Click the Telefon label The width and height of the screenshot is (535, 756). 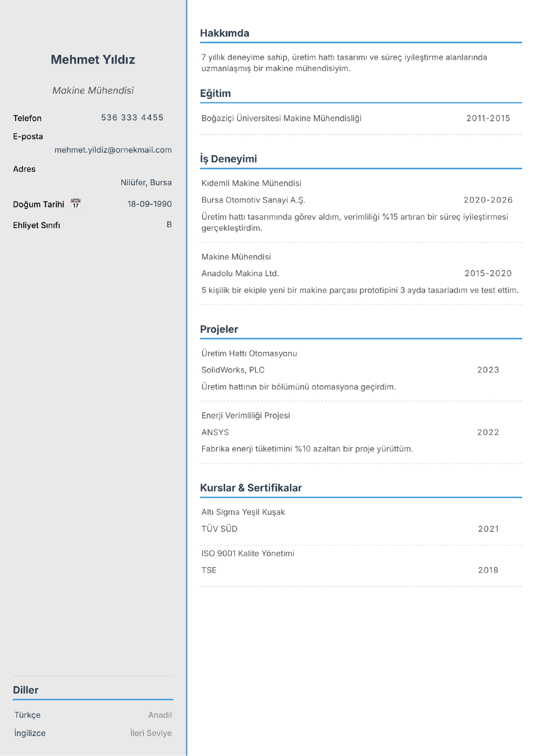tap(27, 118)
